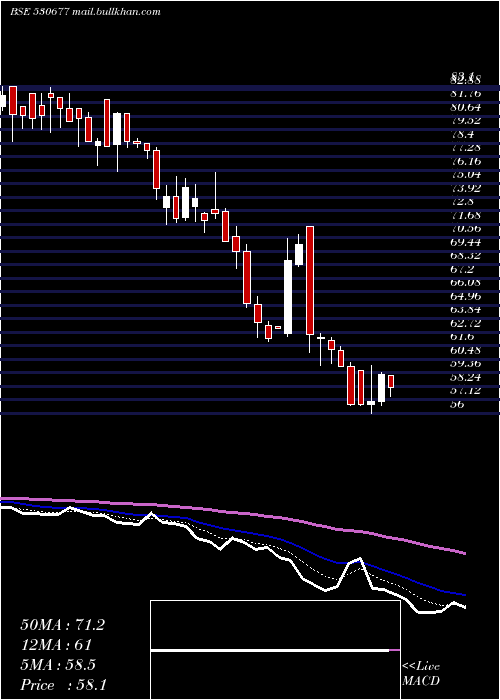Click the tall white candlestick rising to 67.2
Viewport: 500px width, 700px height.
click(x=288, y=297)
